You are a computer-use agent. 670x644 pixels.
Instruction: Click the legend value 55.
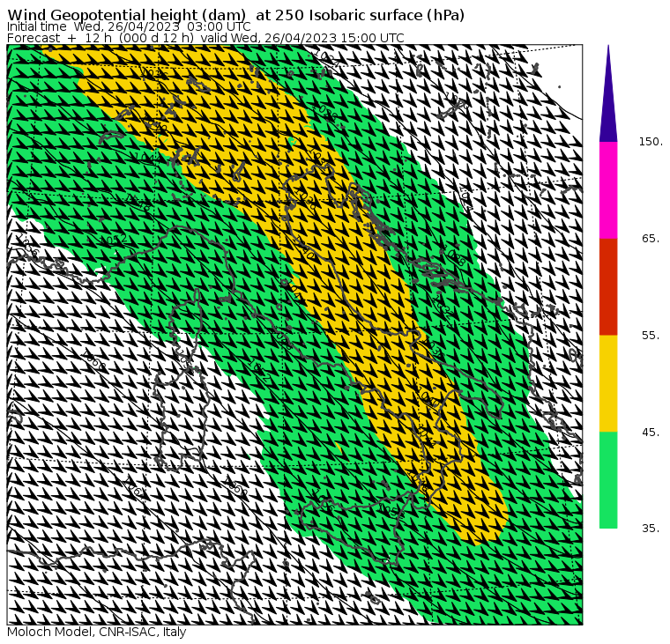click(651, 336)
